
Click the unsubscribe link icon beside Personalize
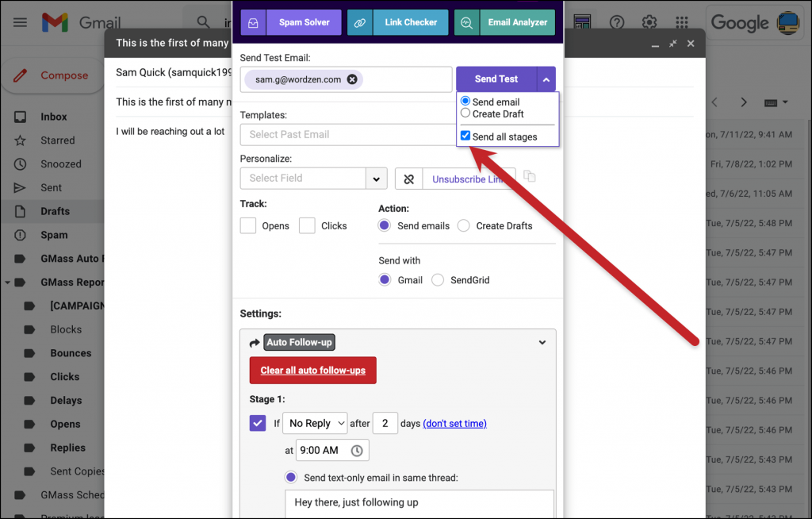[x=409, y=179]
